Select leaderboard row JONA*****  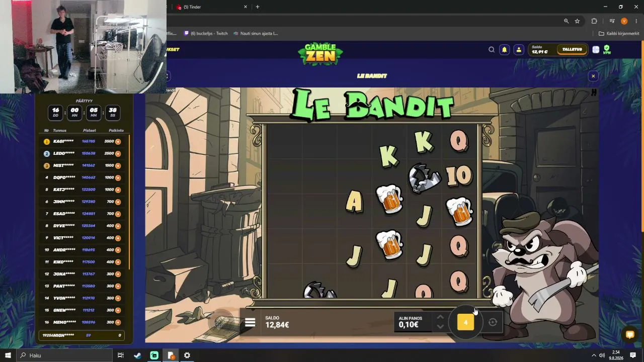click(83, 274)
